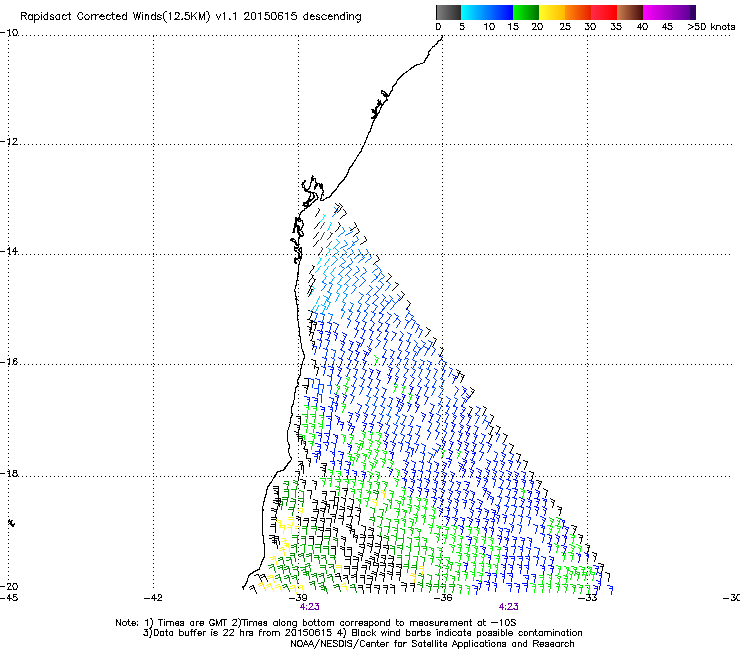This screenshot has width=740, height=650.
Task: Click the "15" legend scale label
Action: tap(513, 27)
